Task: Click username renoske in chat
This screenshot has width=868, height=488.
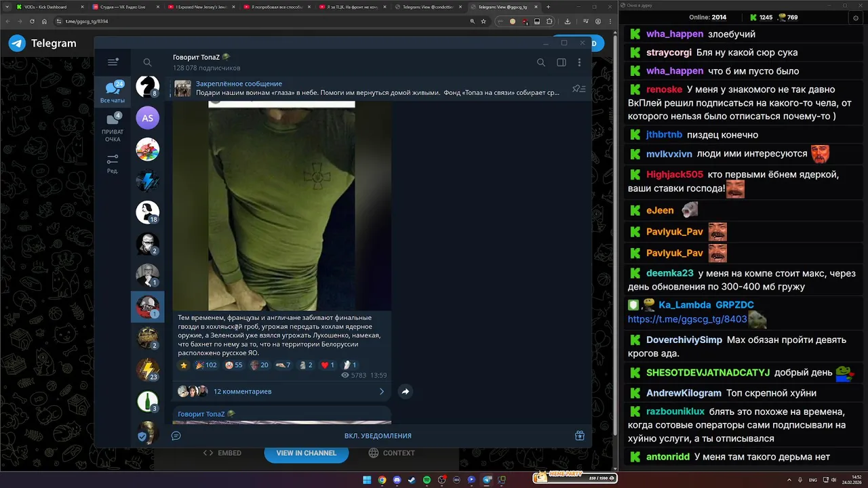Action: point(664,89)
